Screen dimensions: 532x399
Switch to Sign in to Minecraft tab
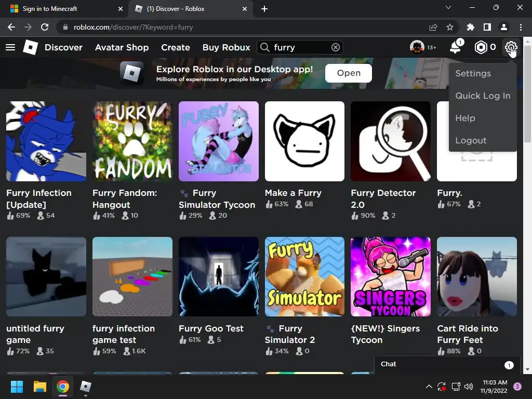[64, 9]
